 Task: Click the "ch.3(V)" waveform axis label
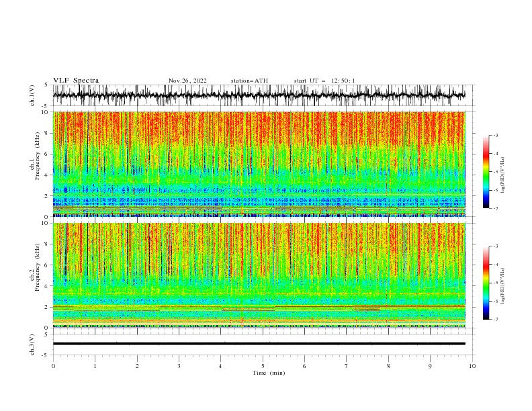(32, 345)
